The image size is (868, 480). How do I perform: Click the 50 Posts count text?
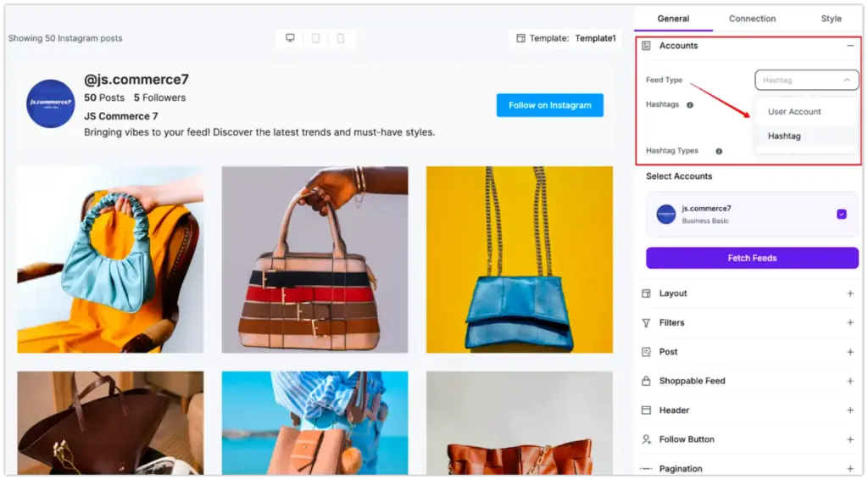[104, 98]
